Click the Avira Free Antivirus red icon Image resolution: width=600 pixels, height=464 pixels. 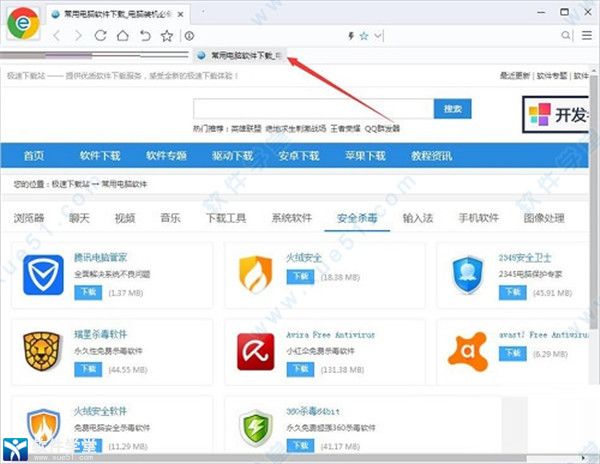[253, 351]
